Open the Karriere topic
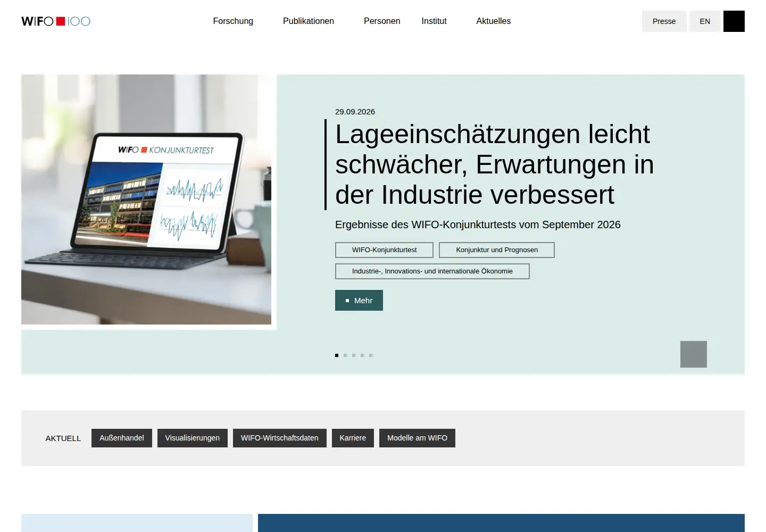 point(353,438)
